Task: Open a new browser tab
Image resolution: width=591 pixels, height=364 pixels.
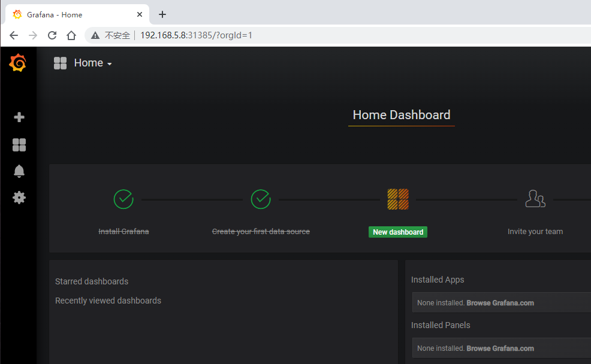Action: point(162,14)
